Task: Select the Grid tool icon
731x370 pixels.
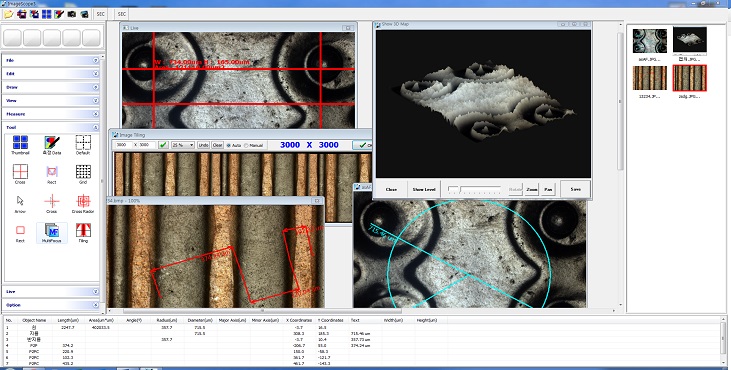Action: point(83,174)
